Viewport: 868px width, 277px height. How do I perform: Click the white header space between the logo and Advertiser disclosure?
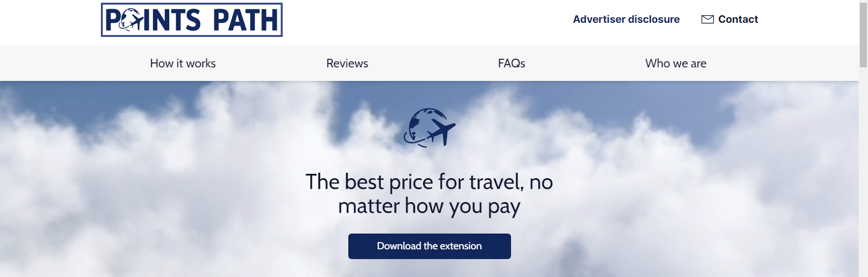[427, 20]
